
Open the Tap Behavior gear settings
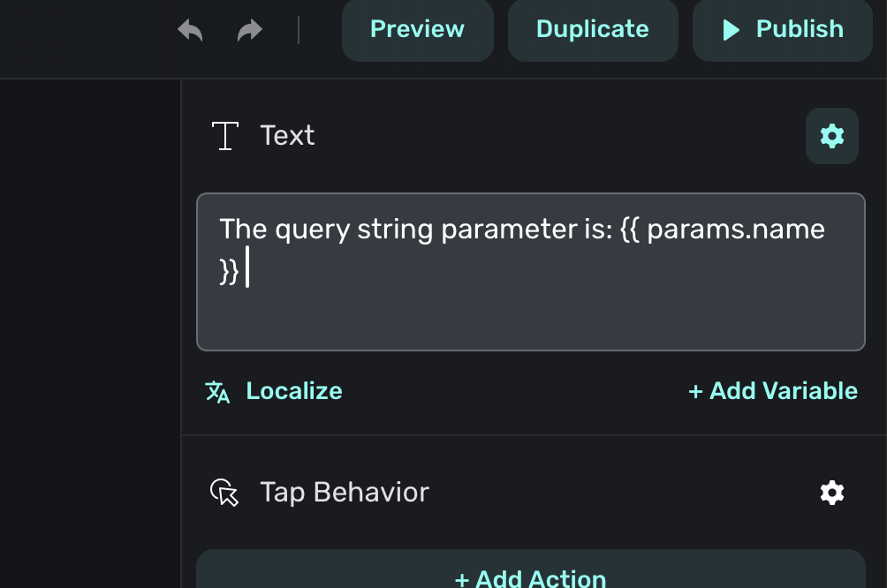[832, 493]
